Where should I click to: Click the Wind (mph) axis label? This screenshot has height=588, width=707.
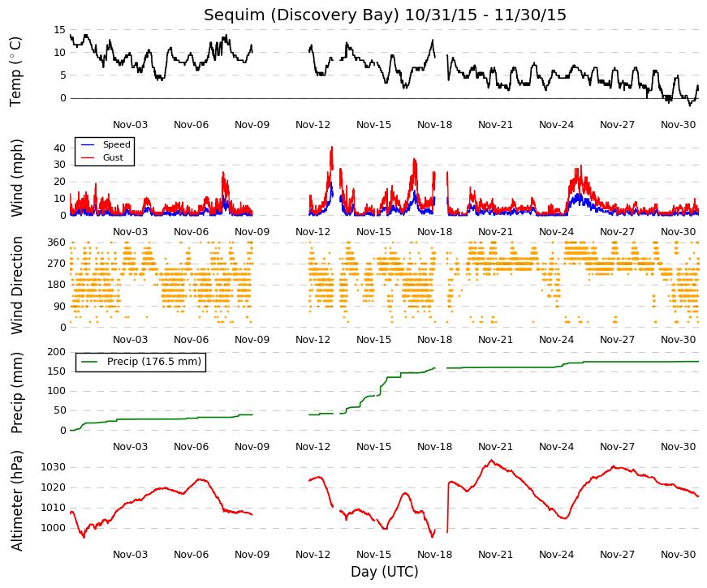17,178
